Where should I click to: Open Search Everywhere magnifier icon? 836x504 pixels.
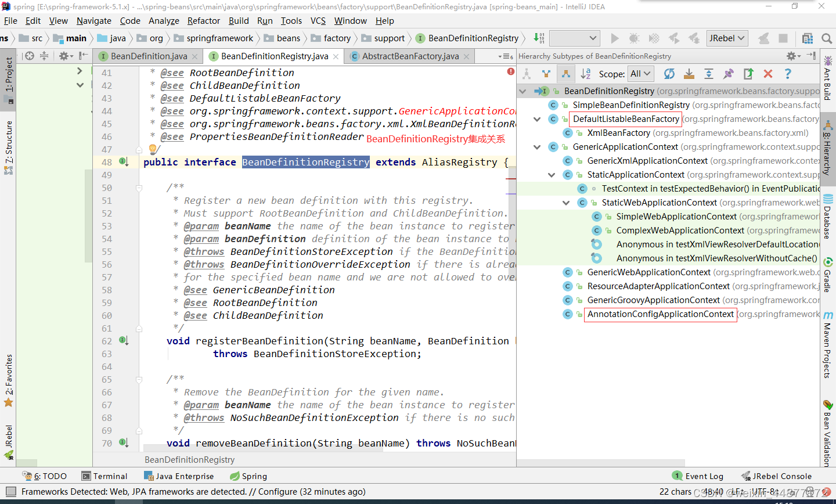827,38
